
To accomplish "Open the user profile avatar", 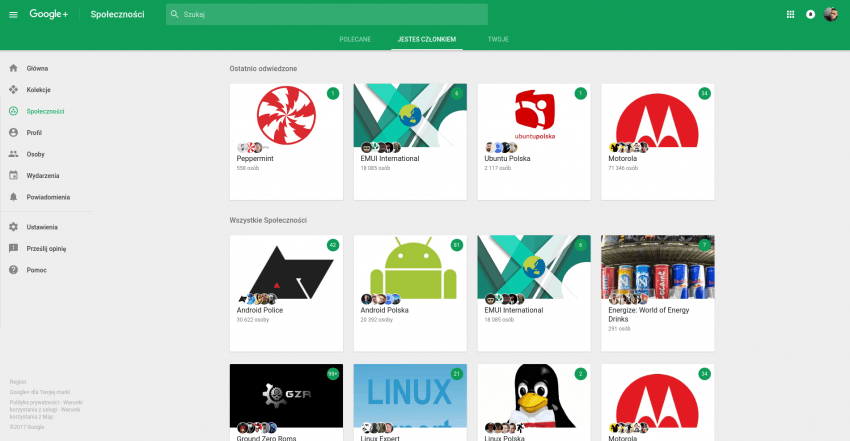I will click(830, 14).
